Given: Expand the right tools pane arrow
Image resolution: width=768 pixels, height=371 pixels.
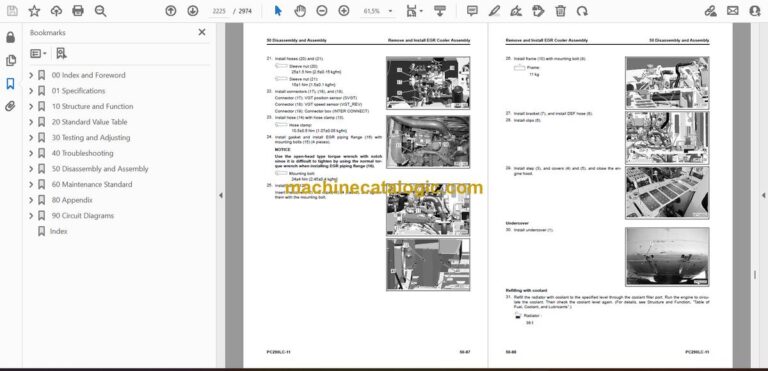Looking at the screenshot, I should (763, 195).
